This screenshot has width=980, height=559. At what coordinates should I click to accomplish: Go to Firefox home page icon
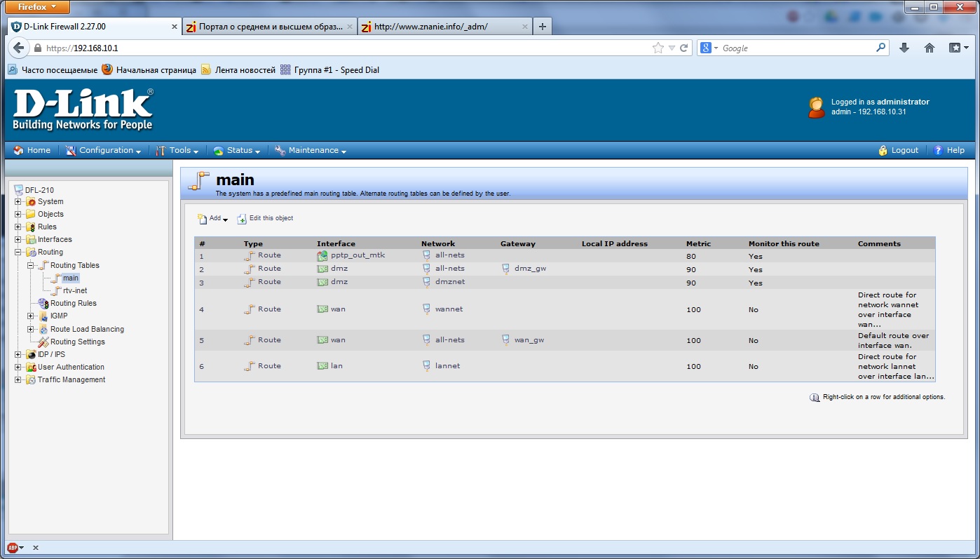(930, 48)
